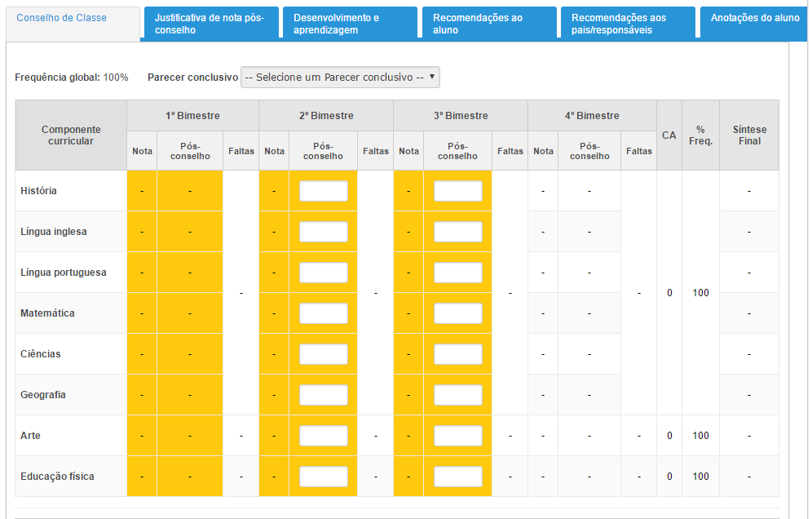This screenshot has width=812, height=519.
Task: Focus Língua inglesa 2° Bimestre pós-conselho input
Action: (x=323, y=232)
